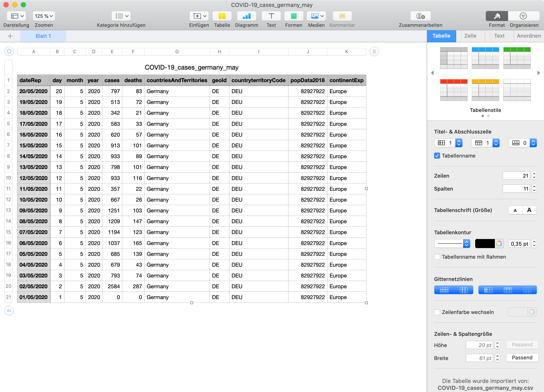
Task: Toggle Zeilenfarbe wechseln checkbox
Action: pyautogui.click(x=437, y=312)
